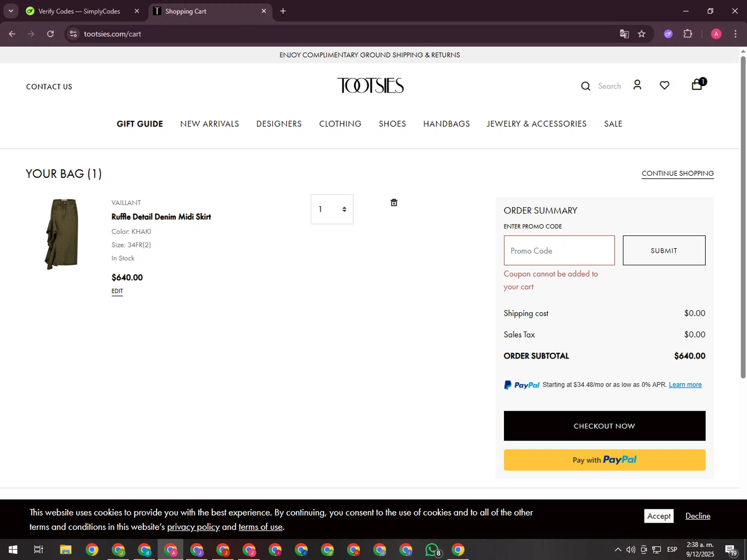747x560 pixels.
Task: Open the account profile icon
Action: [637, 85]
